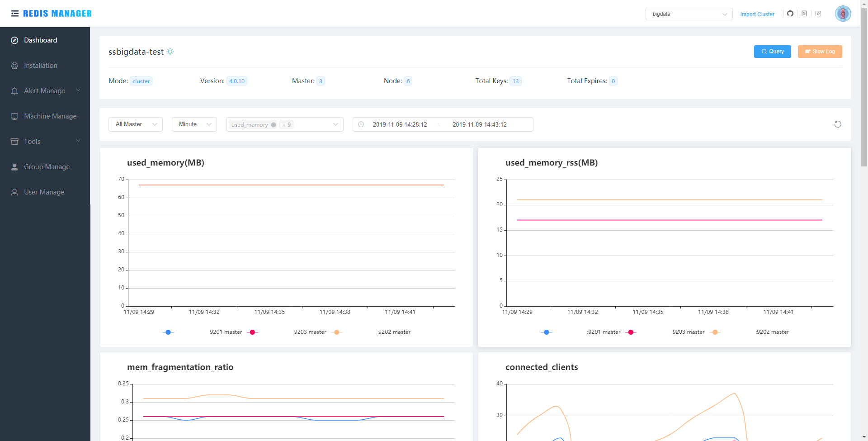The height and width of the screenshot is (441, 868).
Task: Collapse sidebar with the hamburger menu icon
Action: click(x=15, y=14)
